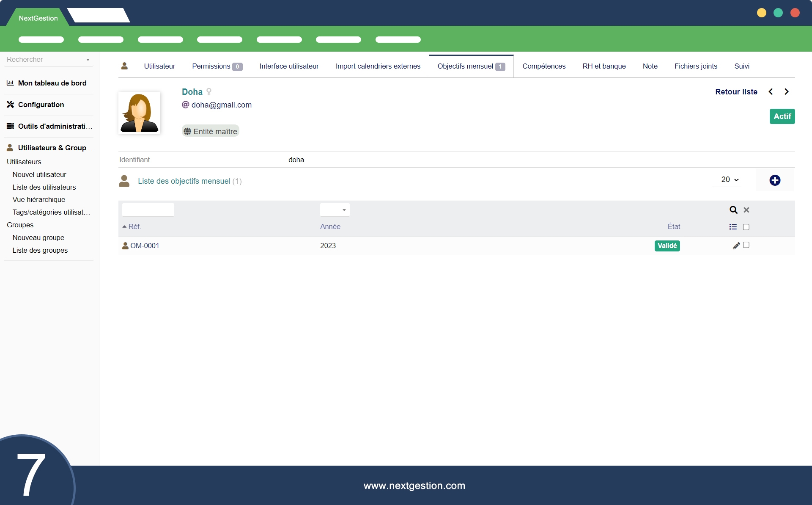
Task: Click the user icon beside Utilisateur tab
Action: tap(124, 66)
